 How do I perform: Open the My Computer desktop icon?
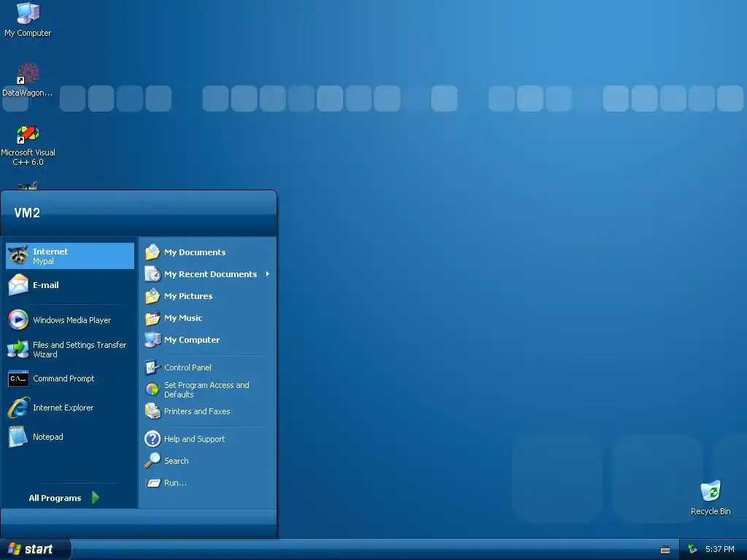(28, 20)
